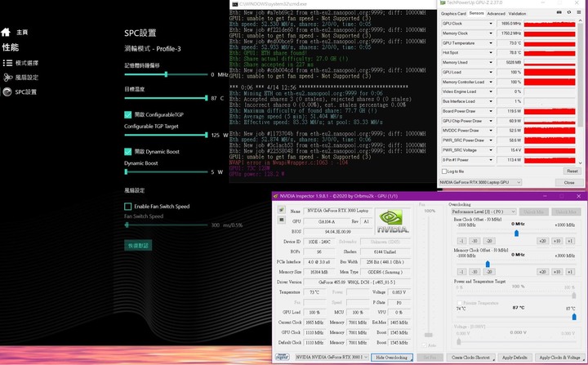The width and height of the screenshot is (588, 365).
Task: Click NVIDIA Inspector top tool icon beside Name
Action: point(281,210)
